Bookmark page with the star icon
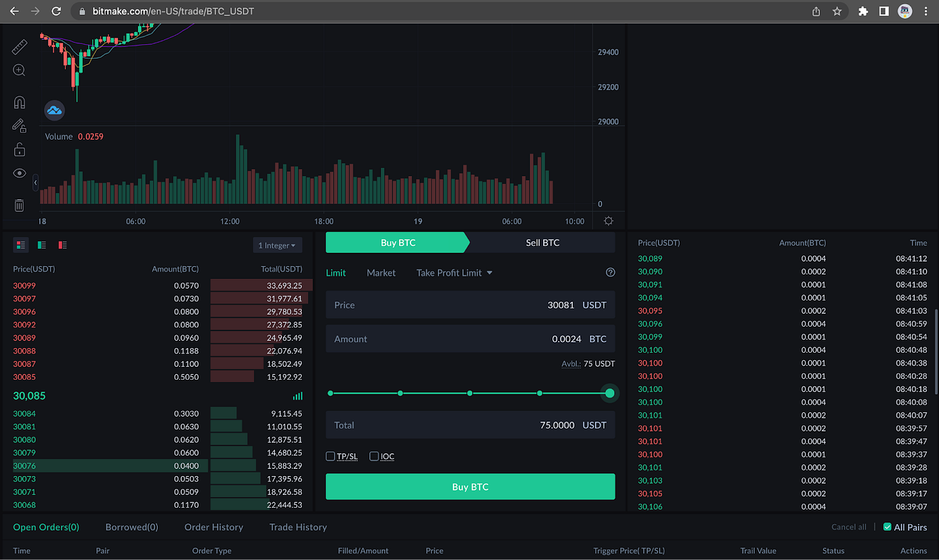The width and height of the screenshot is (939, 560). click(x=837, y=11)
